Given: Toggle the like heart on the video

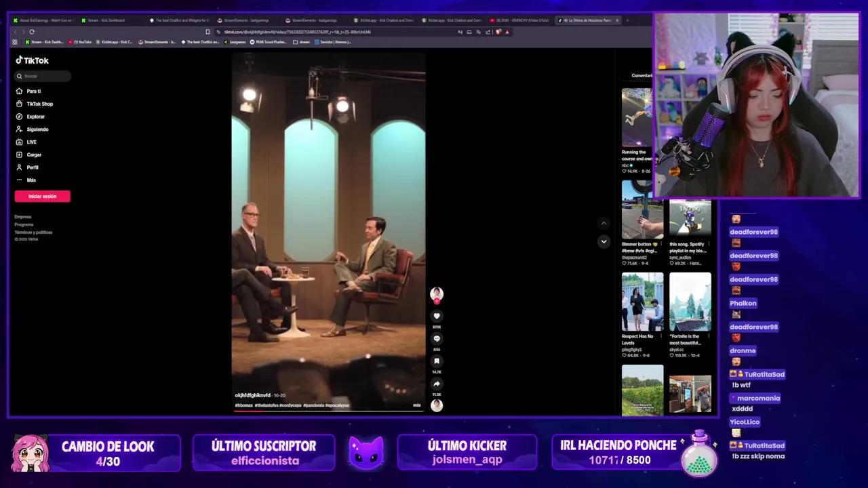Looking at the screenshot, I should 436,316.
